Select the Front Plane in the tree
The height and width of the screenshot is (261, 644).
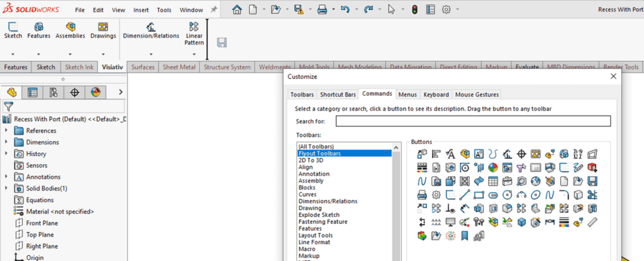(42, 223)
